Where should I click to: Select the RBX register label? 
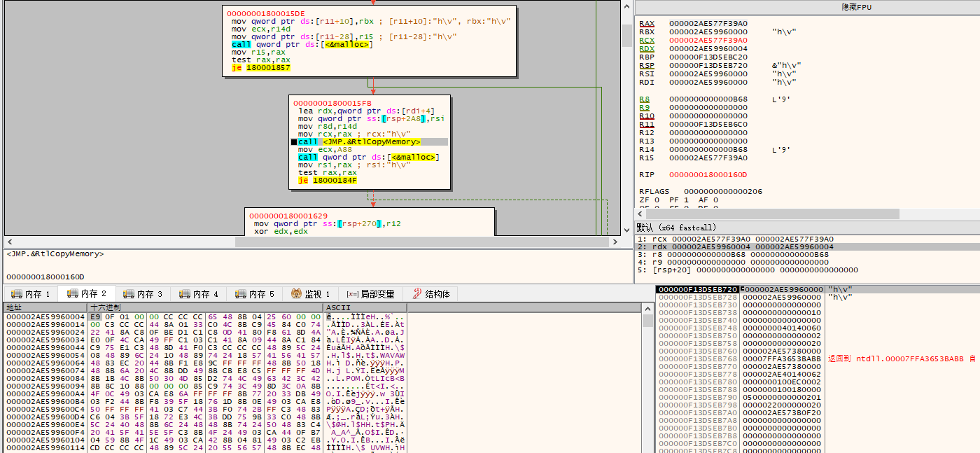coord(647,32)
